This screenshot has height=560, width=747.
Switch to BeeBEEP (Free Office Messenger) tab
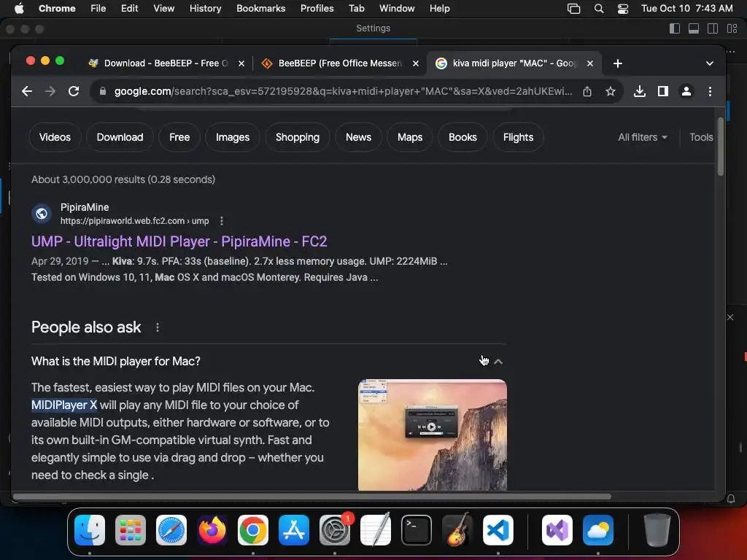(340, 63)
